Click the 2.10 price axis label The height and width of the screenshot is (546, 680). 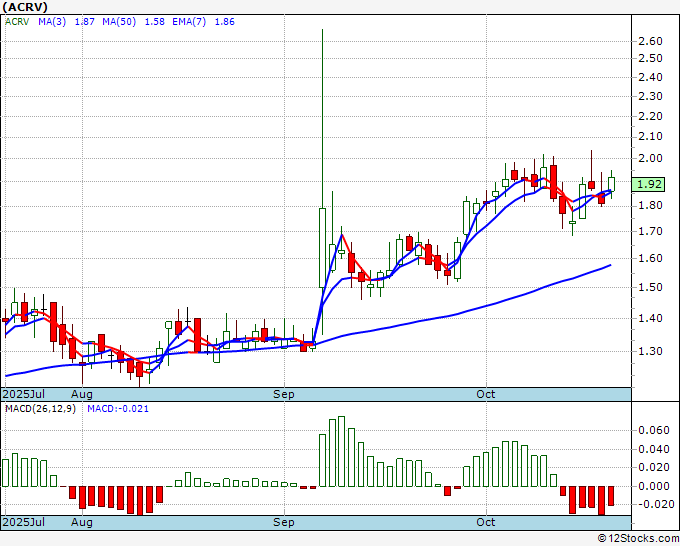click(651, 136)
